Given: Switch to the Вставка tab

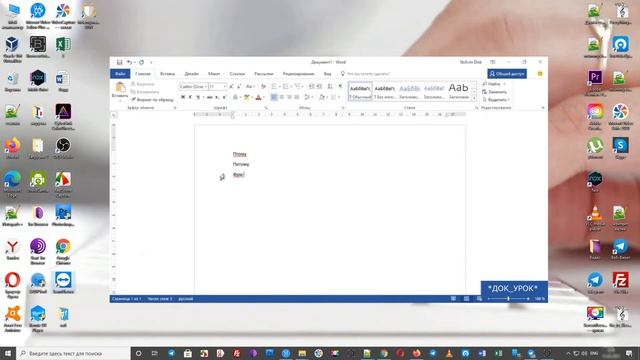Looking at the screenshot, I should click(167, 74).
